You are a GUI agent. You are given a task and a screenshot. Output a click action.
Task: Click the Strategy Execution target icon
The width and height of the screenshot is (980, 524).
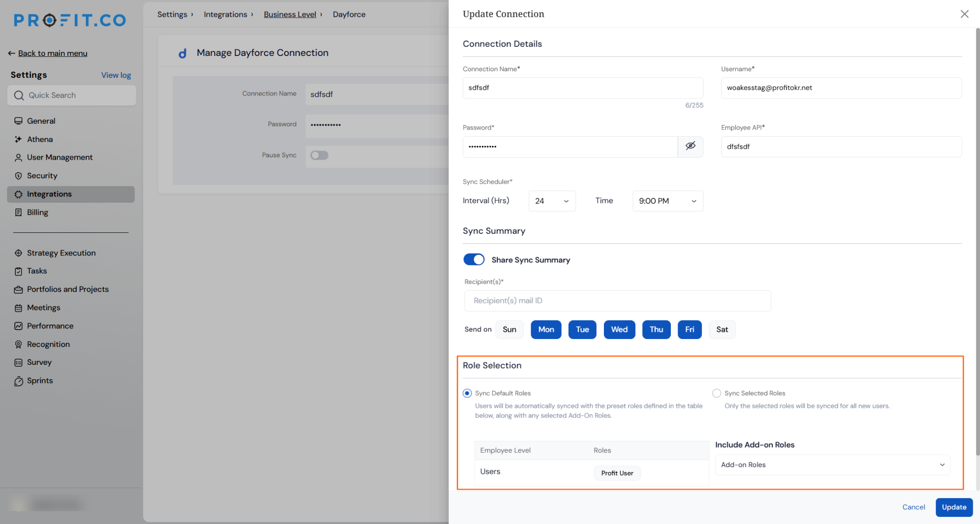(18, 253)
